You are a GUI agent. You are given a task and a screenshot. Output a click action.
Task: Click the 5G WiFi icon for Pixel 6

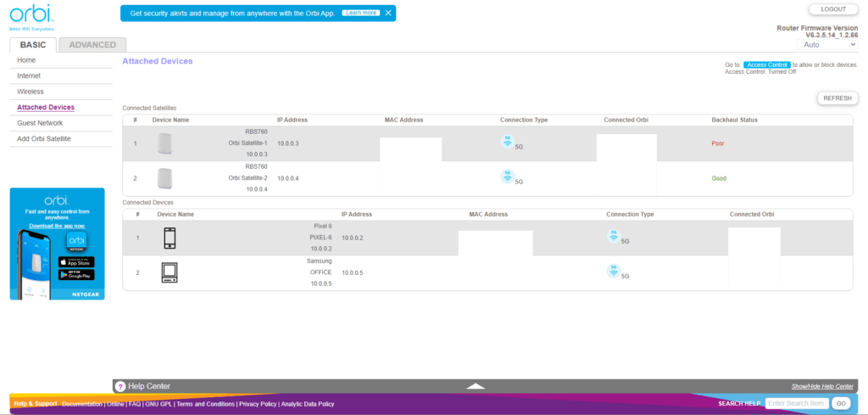[x=613, y=237]
